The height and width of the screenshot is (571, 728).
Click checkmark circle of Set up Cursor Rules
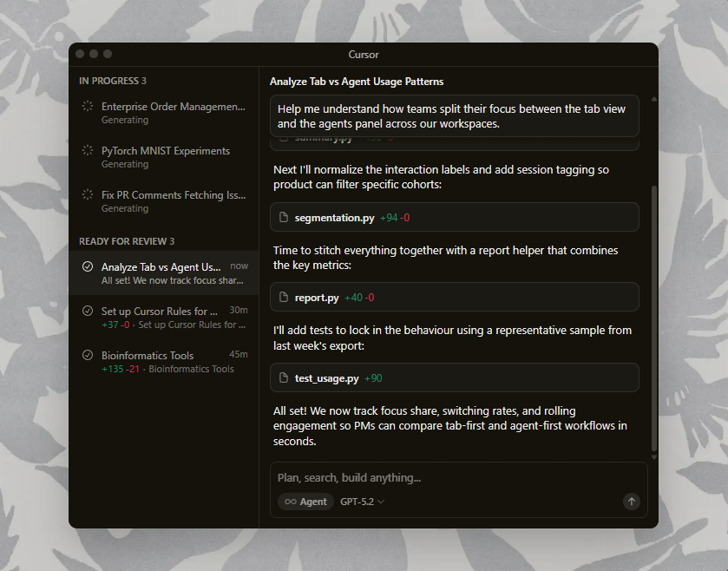click(88, 311)
